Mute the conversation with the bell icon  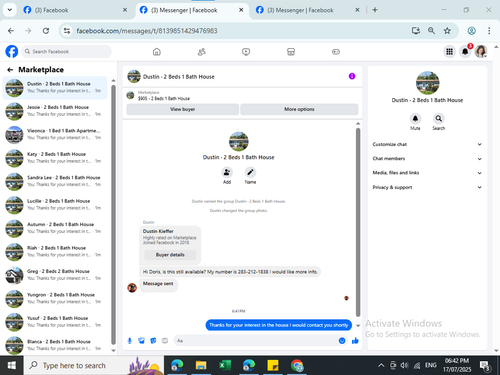click(415, 118)
